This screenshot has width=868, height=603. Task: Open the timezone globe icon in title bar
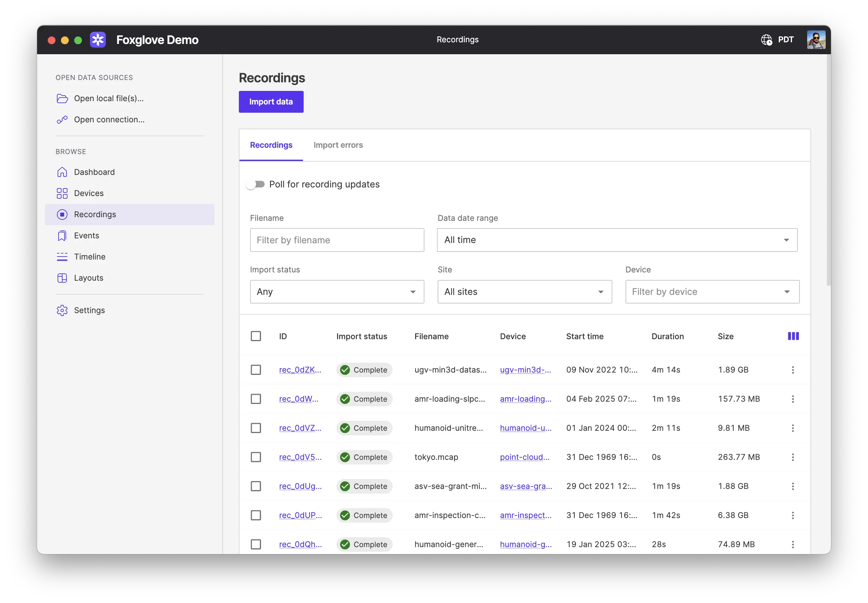point(766,39)
